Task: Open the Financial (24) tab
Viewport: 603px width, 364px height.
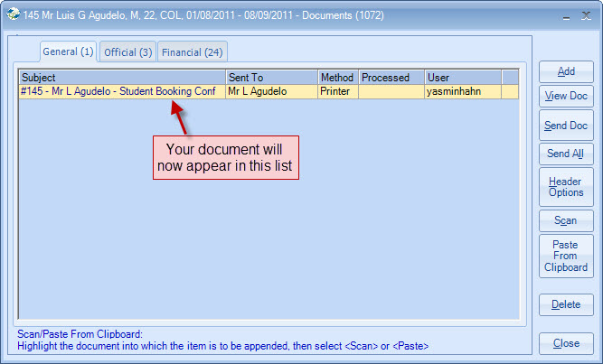Action: pyautogui.click(x=193, y=52)
